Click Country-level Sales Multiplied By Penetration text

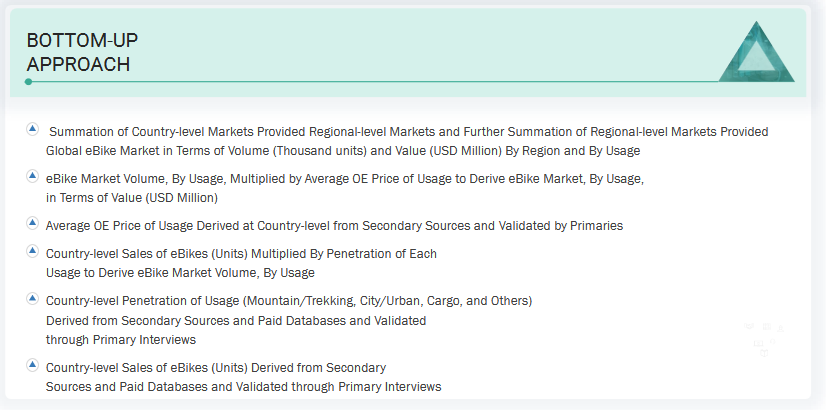click(241, 254)
